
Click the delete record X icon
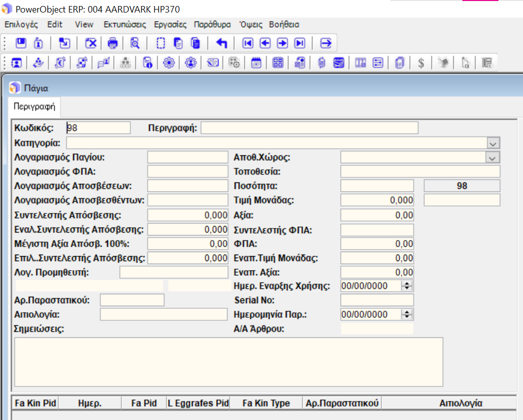(x=91, y=43)
